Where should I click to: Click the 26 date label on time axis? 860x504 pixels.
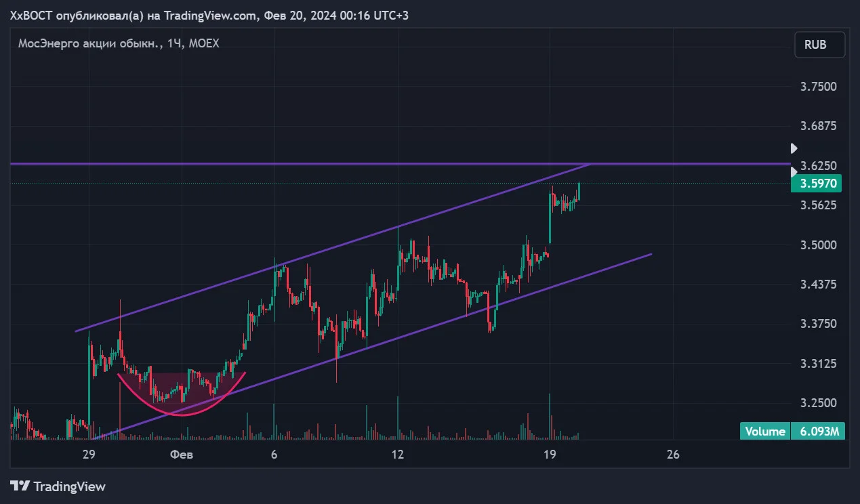(673, 455)
